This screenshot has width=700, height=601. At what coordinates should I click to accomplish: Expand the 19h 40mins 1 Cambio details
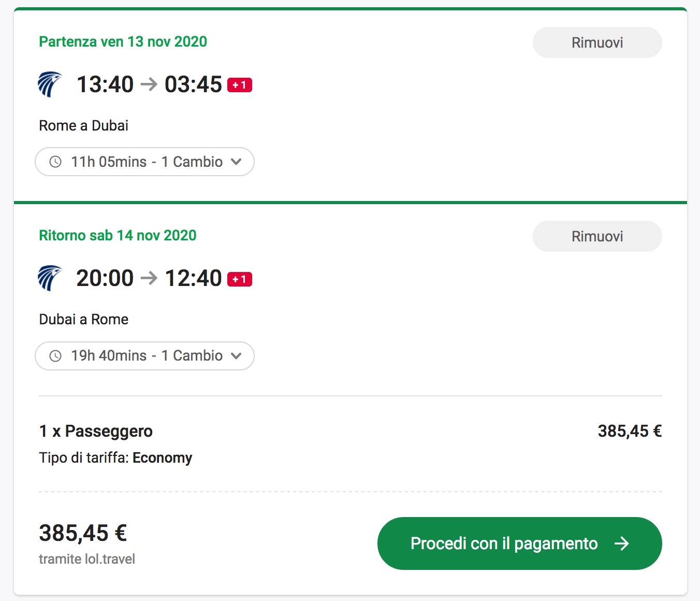(x=144, y=356)
